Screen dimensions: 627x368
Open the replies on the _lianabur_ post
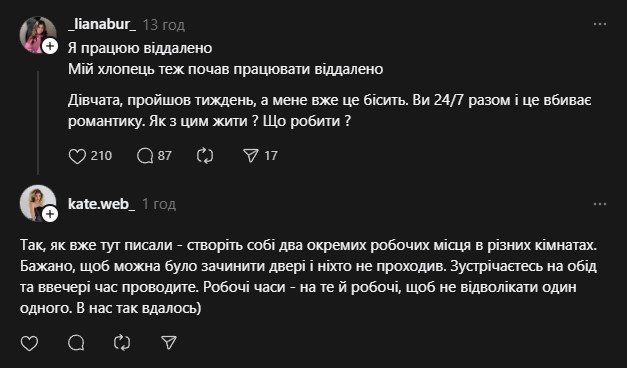tap(145, 156)
